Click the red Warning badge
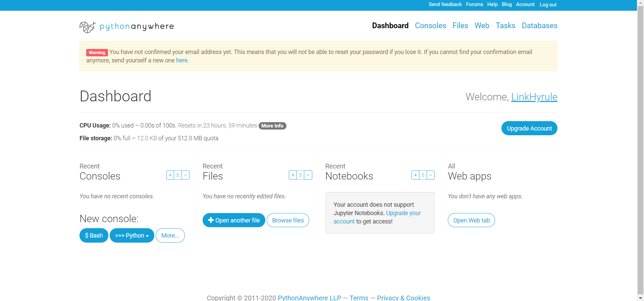The image size is (644, 301). [x=97, y=52]
